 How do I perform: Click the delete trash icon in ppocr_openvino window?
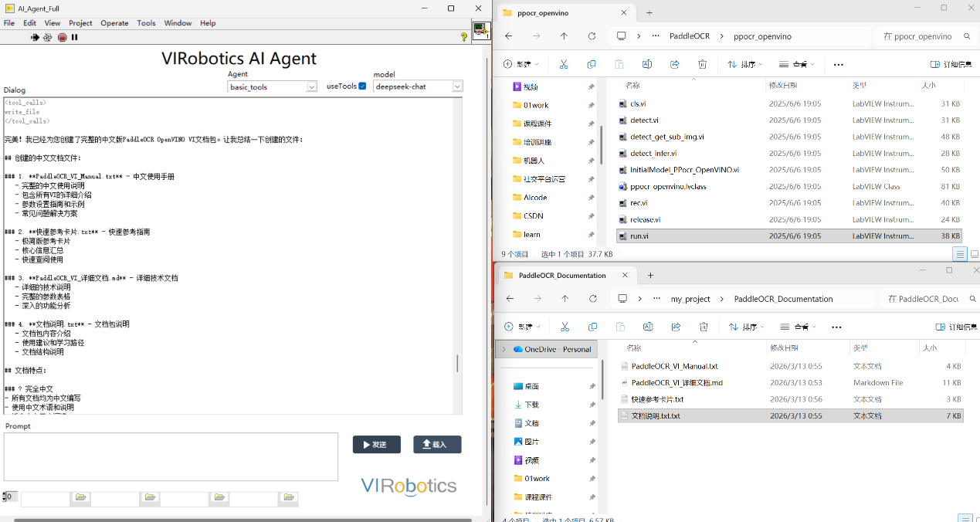702,64
